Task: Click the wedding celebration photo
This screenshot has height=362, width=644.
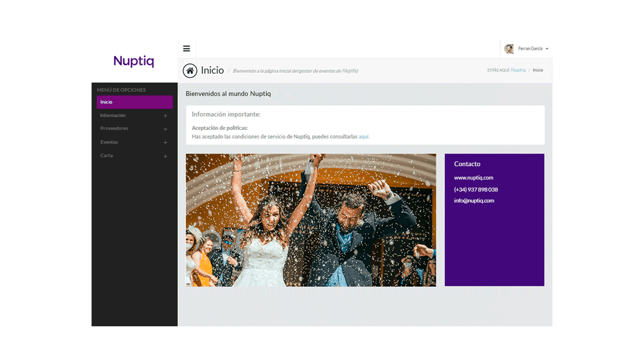Action: coord(310,220)
